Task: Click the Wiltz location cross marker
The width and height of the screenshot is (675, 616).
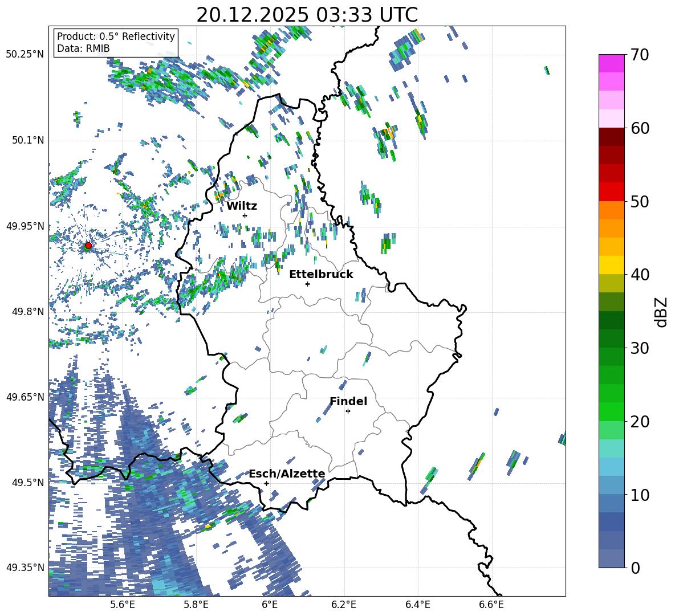Action: (245, 215)
